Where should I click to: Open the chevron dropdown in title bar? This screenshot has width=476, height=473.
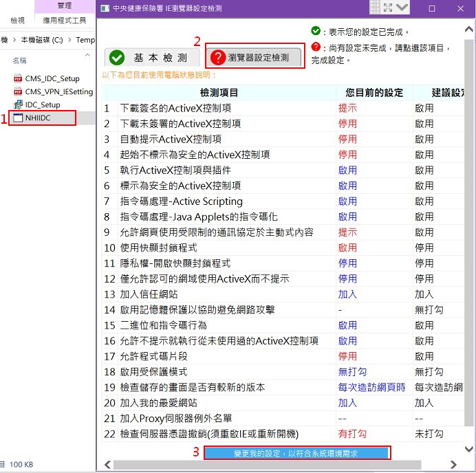(402, 7)
